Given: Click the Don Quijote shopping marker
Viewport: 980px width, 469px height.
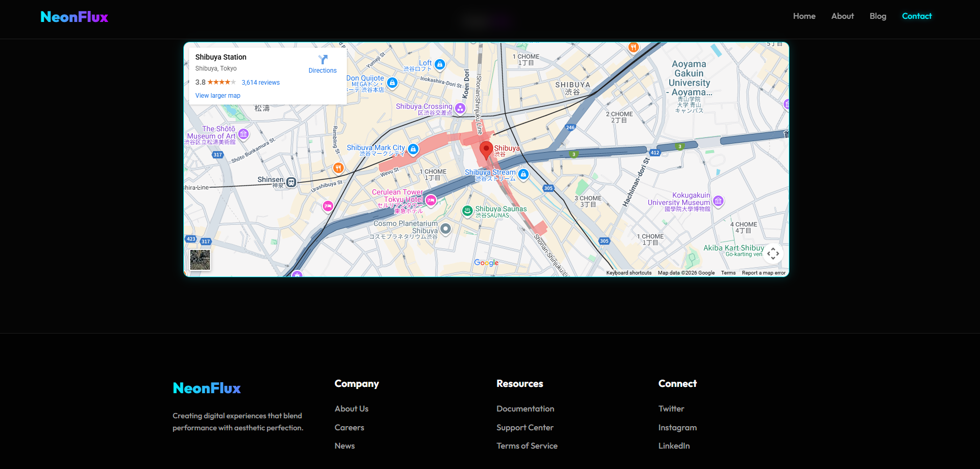Looking at the screenshot, I should point(392,83).
